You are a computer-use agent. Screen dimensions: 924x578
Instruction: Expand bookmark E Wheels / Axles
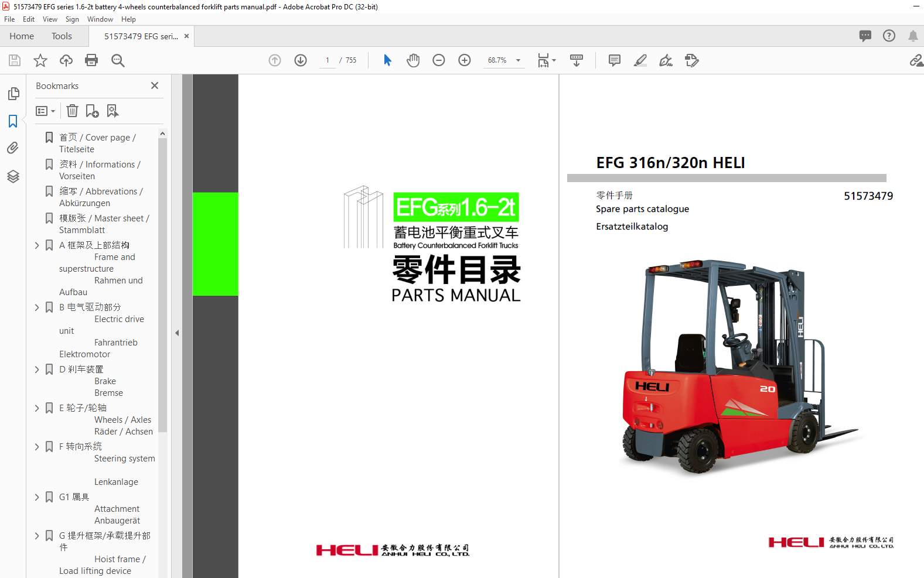click(x=37, y=408)
